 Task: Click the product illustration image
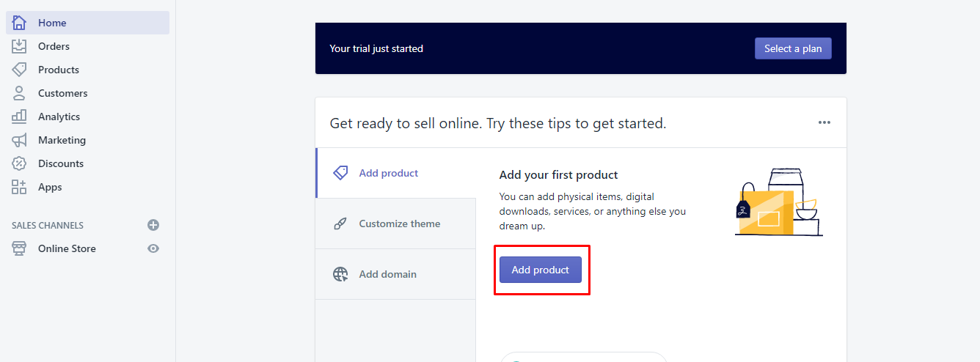pyautogui.click(x=778, y=203)
